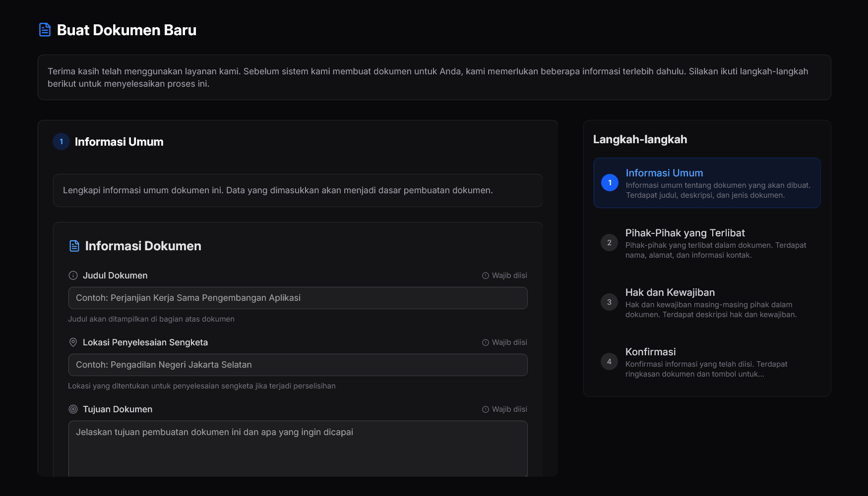Screen dimensions: 868x496
Task: Click the map pin icon beside Lokasi Penyelesaian Sengketa
Action: pyautogui.click(x=73, y=342)
